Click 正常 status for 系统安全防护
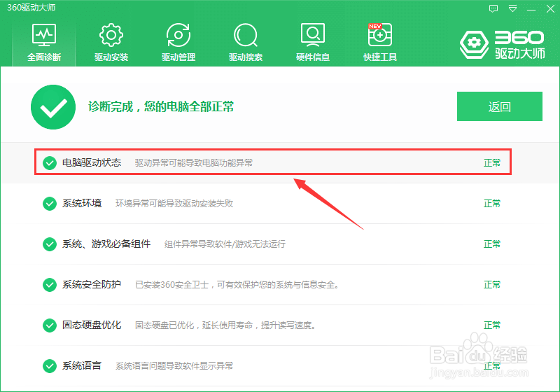 (x=492, y=284)
